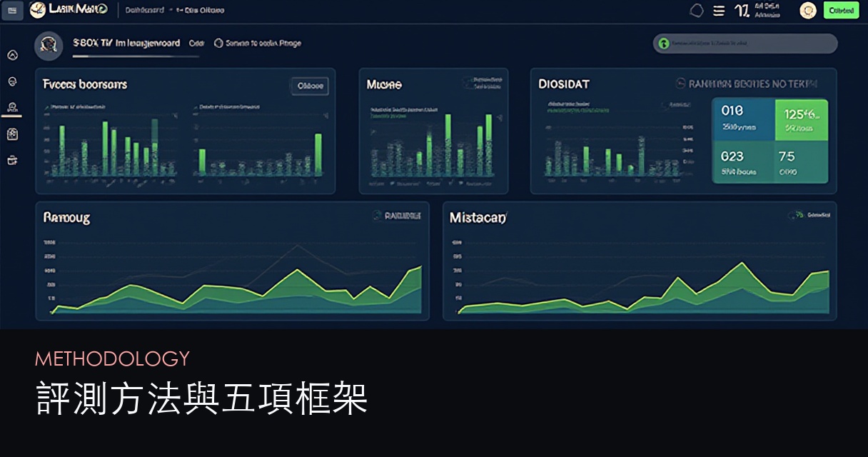The height and width of the screenshot is (457, 868).
Task: Select the first sidebar icon with triangle
Action: 12,56
